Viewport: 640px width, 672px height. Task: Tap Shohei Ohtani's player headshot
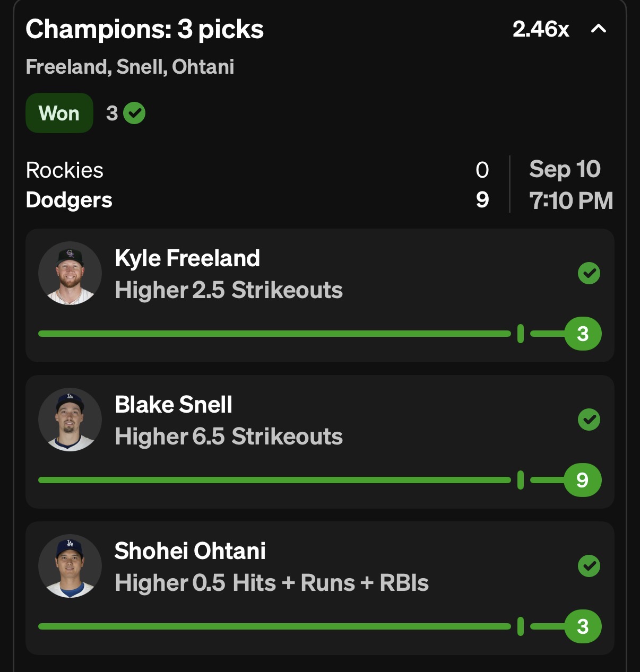click(70, 566)
